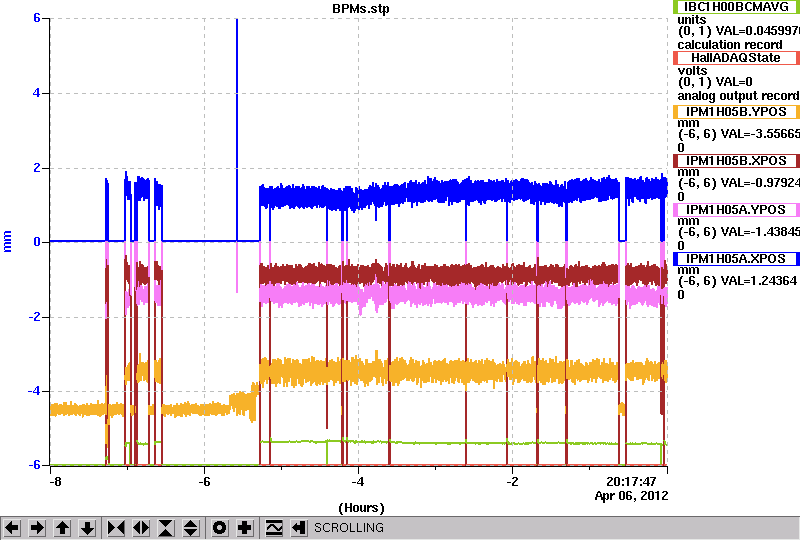Select the HallADAQState curve in the legend
The image size is (800, 540).
[x=736, y=58]
